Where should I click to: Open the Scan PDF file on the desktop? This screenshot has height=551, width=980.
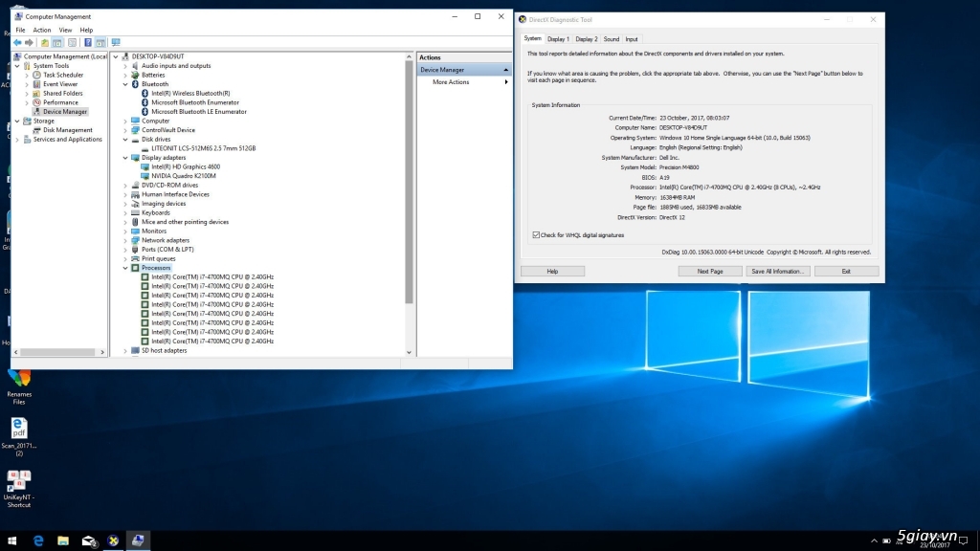click(18, 430)
